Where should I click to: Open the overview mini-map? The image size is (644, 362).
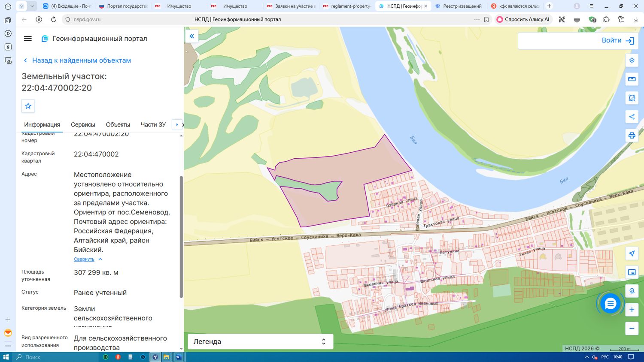632,272
